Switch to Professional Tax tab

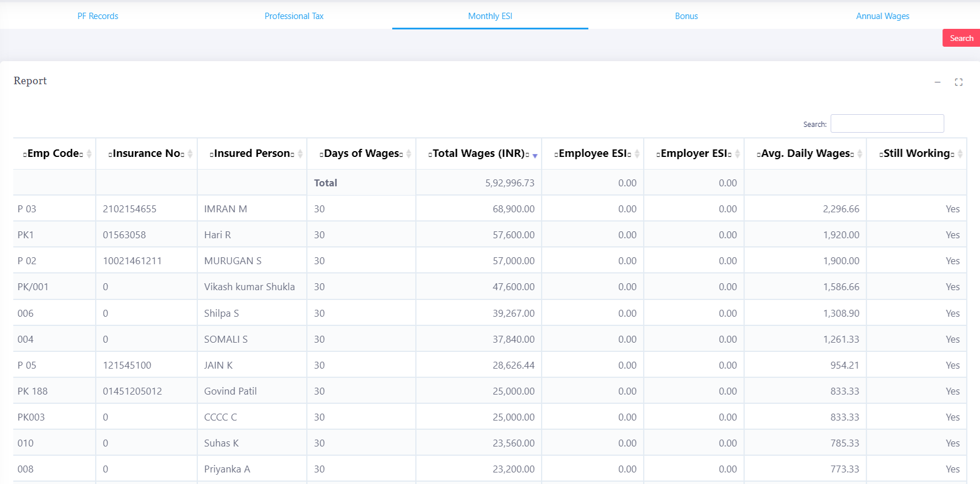coord(294,16)
